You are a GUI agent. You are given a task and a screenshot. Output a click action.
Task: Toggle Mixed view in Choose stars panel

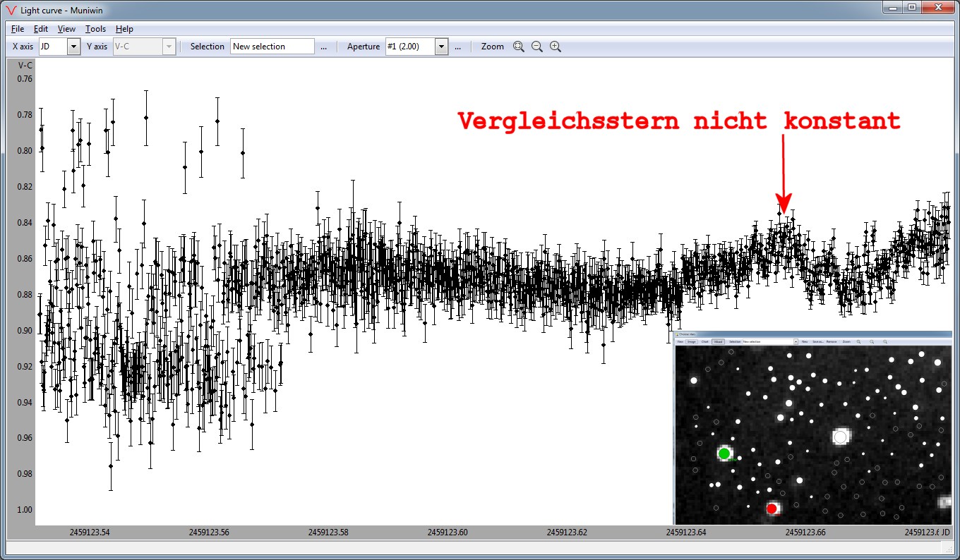pos(718,341)
